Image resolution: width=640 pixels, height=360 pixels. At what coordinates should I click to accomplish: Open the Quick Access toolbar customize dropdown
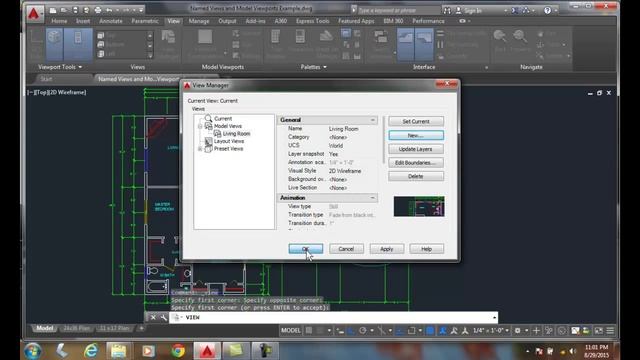[x=141, y=10]
